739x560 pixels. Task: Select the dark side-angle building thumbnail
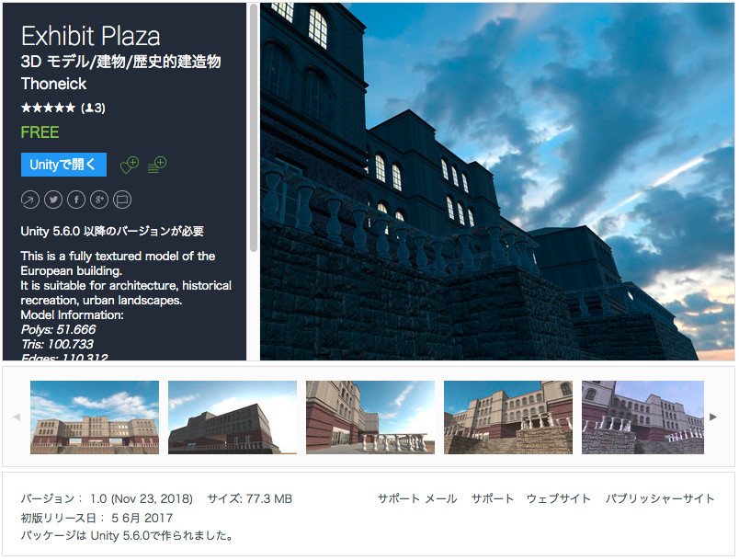(233, 417)
